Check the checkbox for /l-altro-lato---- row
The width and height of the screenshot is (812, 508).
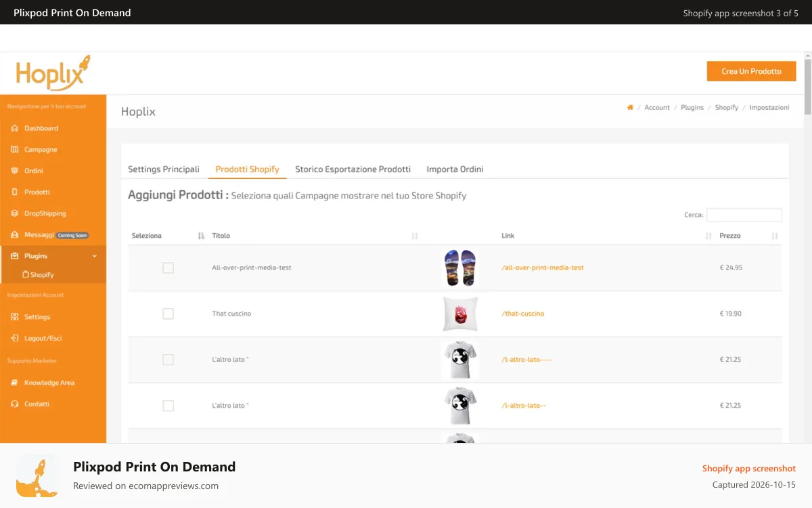click(x=168, y=360)
